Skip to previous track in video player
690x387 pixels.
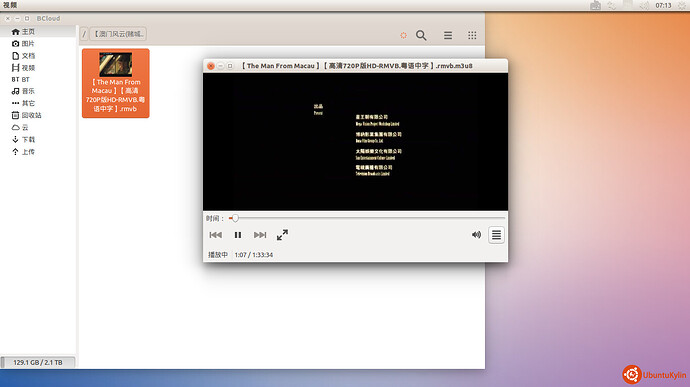click(x=216, y=235)
